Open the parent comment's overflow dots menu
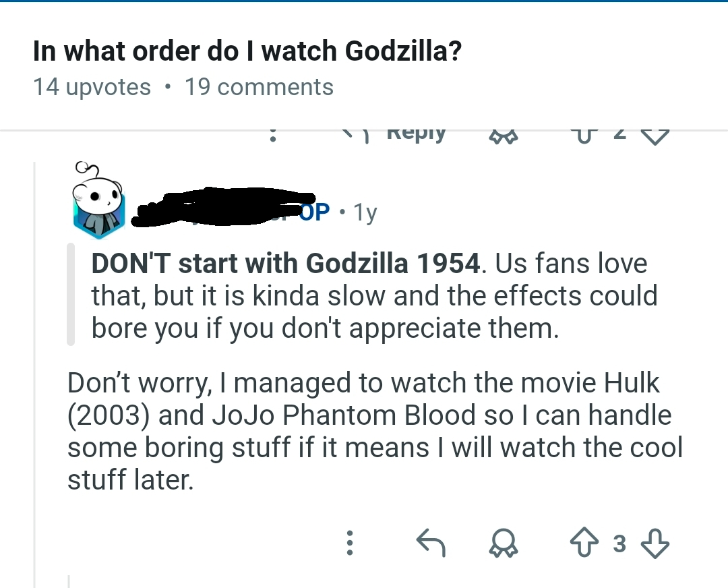The width and height of the screenshot is (728, 588). (272, 135)
